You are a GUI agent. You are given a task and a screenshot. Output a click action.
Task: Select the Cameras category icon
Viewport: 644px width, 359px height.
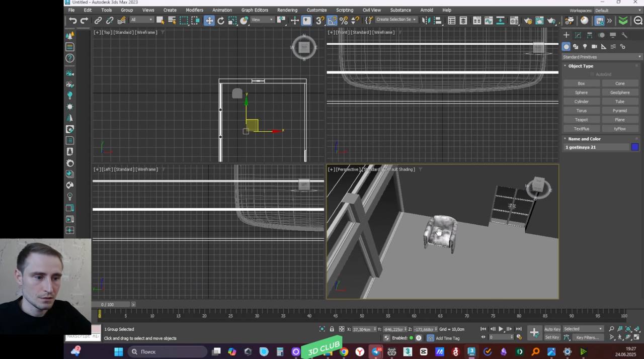(x=594, y=46)
